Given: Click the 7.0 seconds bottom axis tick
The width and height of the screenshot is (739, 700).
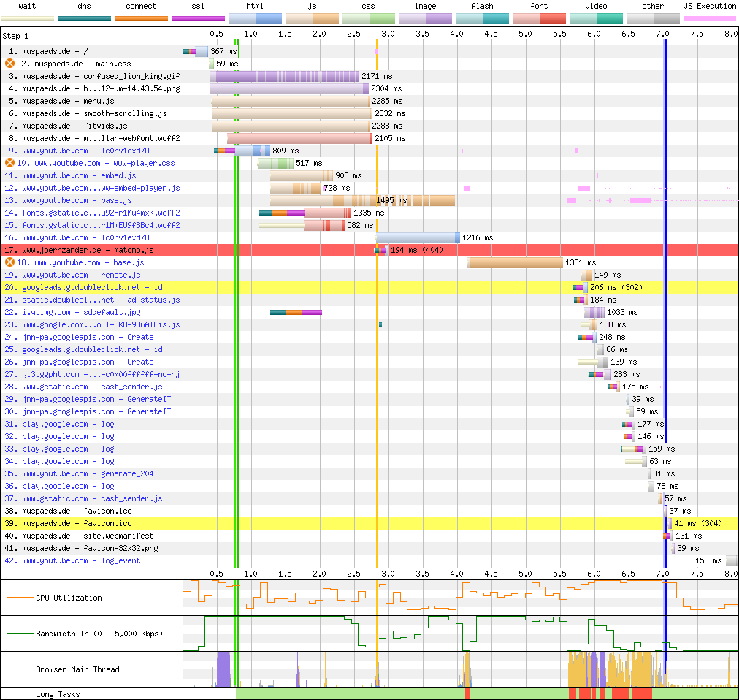Looking at the screenshot, I should point(662,574).
